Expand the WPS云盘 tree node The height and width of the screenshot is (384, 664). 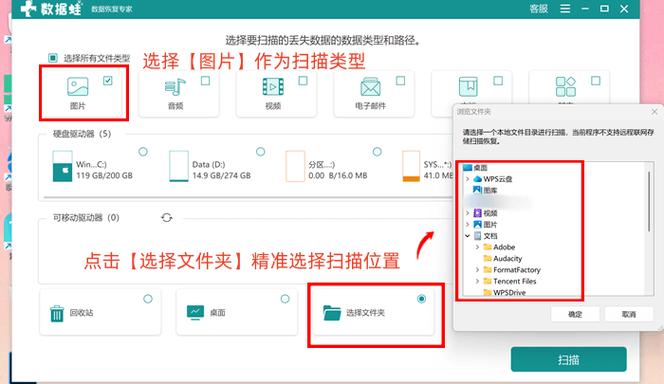(x=468, y=179)
